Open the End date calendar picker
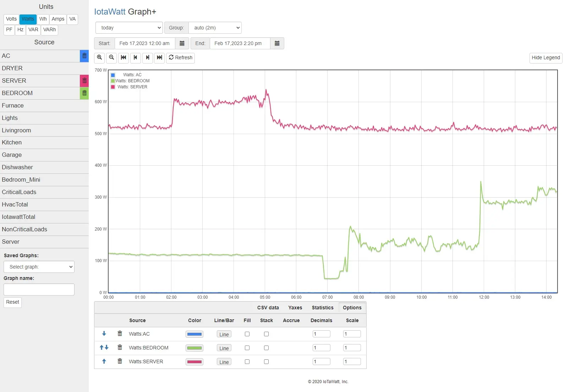This screenshot has width=565, height=392. pos(277,43)
